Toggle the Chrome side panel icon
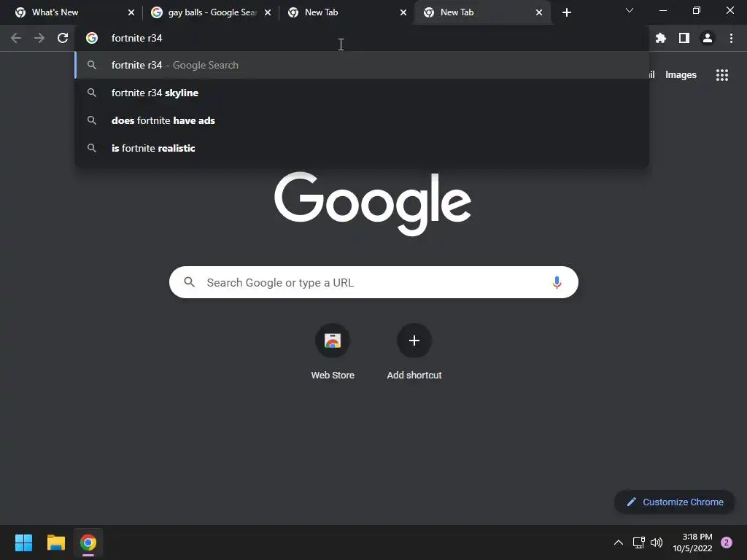 click(x=684, y=38)
